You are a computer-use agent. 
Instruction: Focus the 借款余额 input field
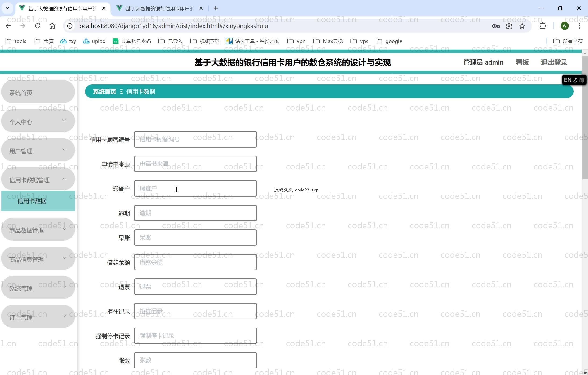(195, 262)
